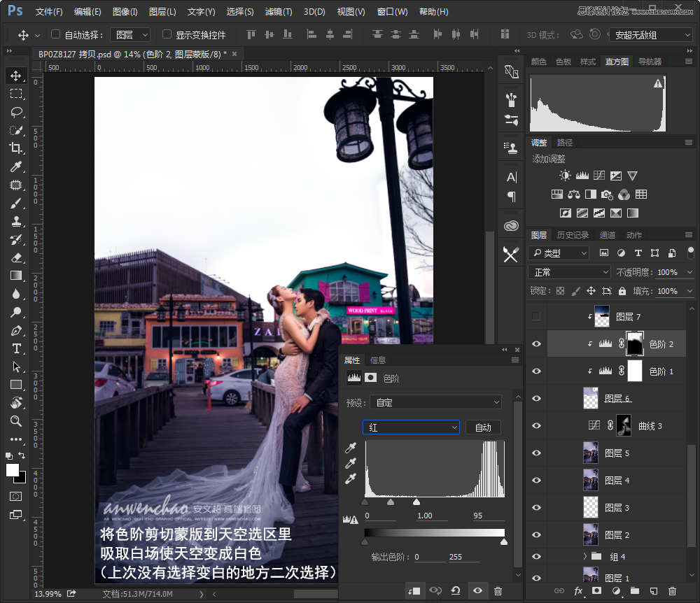Click the white input value 95 field
Screen dimensions: 700x603
coord(487,516)
